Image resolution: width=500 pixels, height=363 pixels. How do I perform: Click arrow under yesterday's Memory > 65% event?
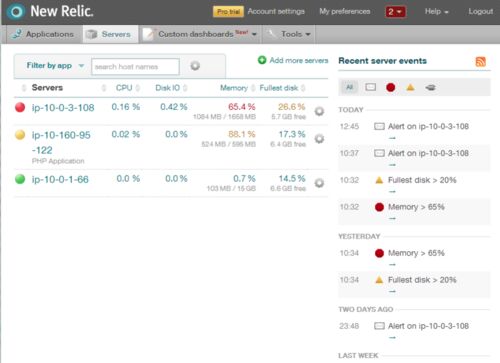pyautogui.click(x=392, y=265)
